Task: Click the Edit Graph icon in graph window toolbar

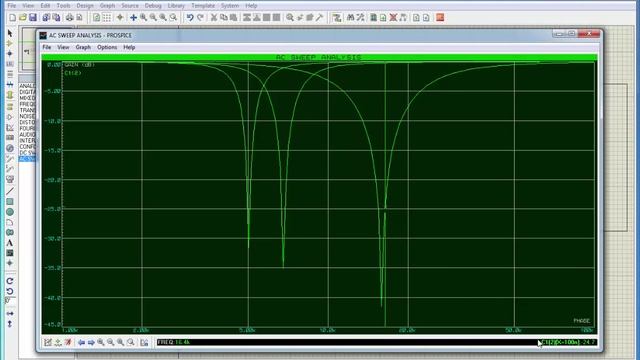Action: click(48, 342)
